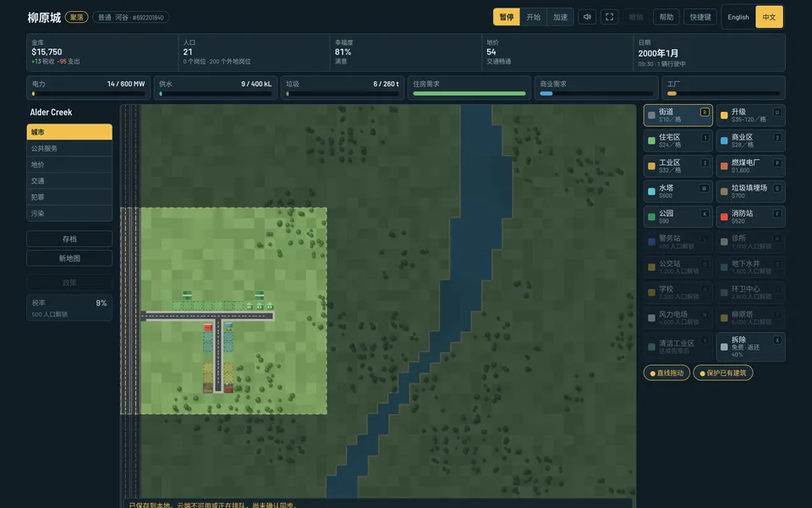Show the 犯罪 crime overlay

click(x=69, y=197)
